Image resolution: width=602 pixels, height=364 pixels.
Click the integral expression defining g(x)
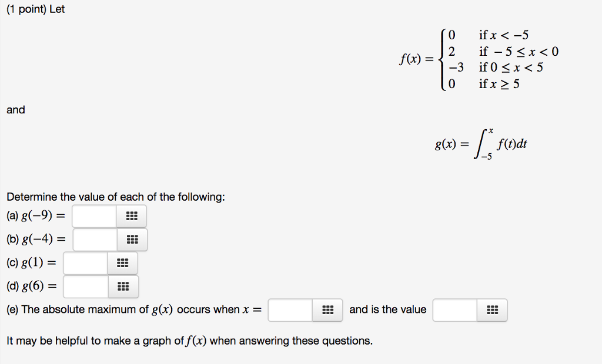(482, 143)
